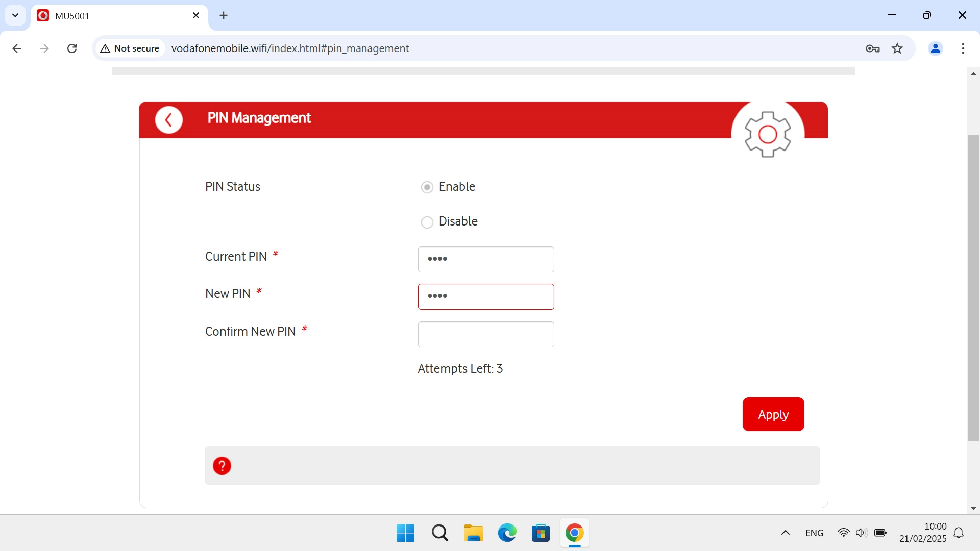
Task: Click the back arrow in PIN Management header
Action: point(169,120)
